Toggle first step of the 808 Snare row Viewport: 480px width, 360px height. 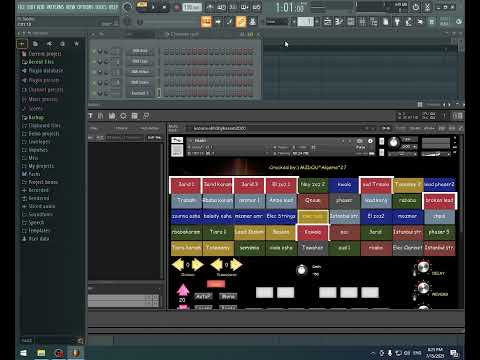165,82
